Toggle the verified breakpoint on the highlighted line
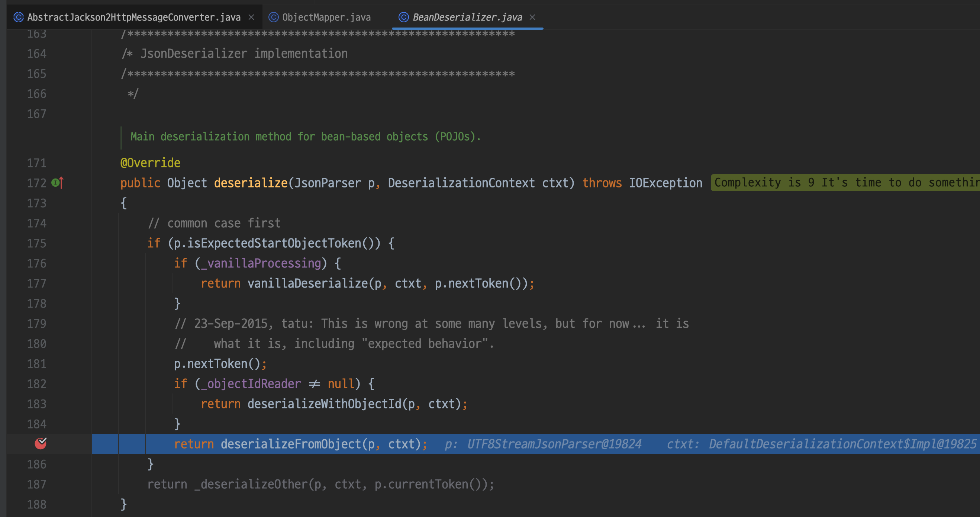The width and height of the screenshot is (980, 517). pos(41,443)
